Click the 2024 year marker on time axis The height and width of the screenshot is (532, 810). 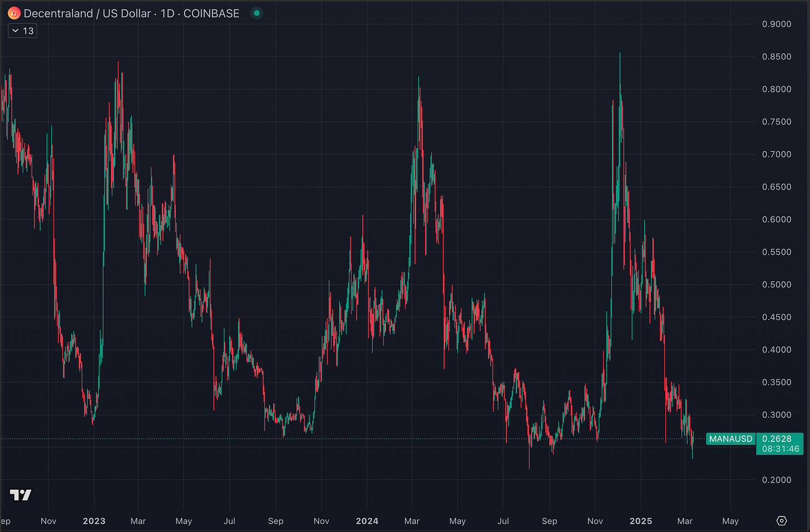click(x=367, y=521)
